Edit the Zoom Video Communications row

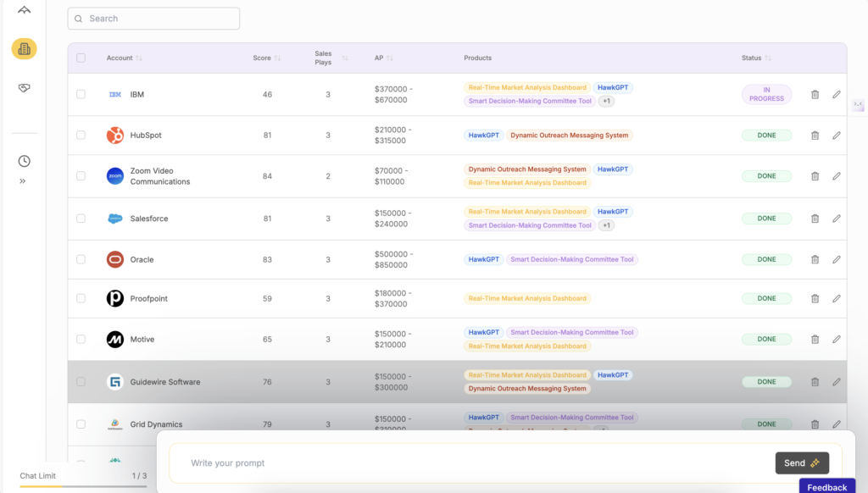pos(837,176)
